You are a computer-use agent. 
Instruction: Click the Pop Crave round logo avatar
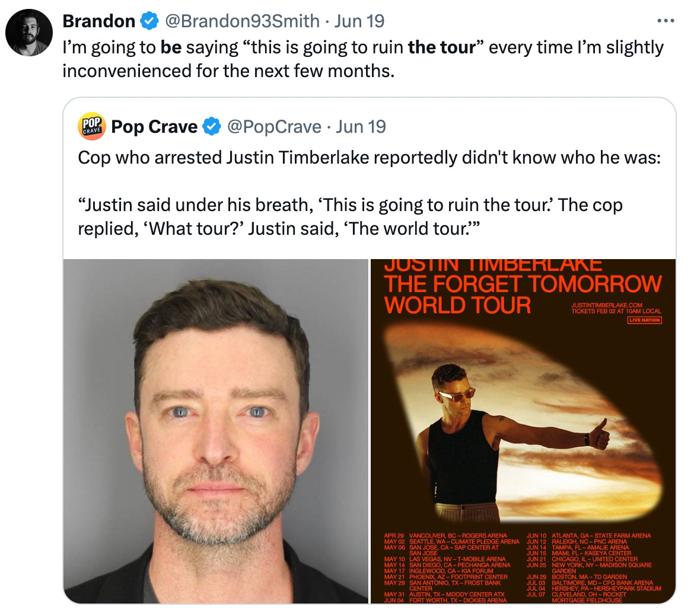pyautogui.click(x=92, y=126)
